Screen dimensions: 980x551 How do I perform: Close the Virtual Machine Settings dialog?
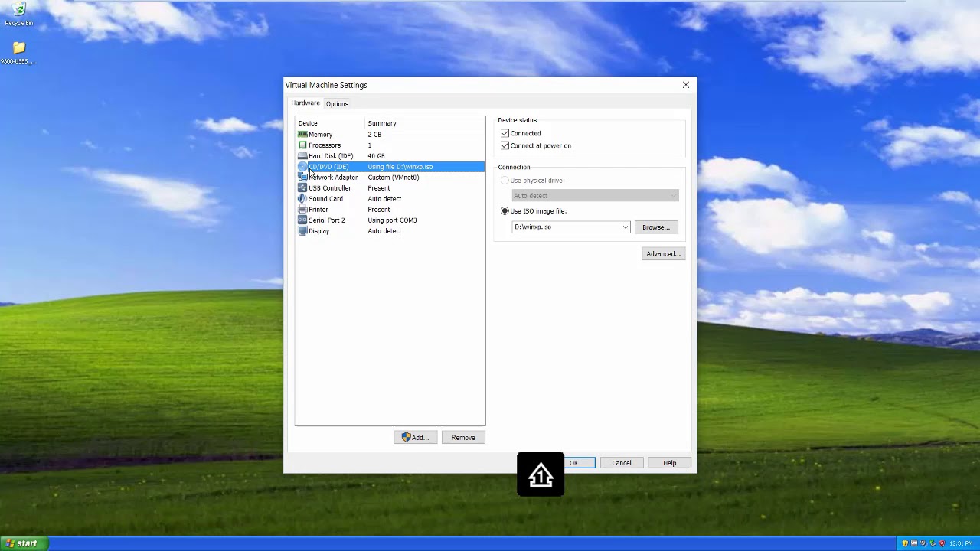pos(686,85)
